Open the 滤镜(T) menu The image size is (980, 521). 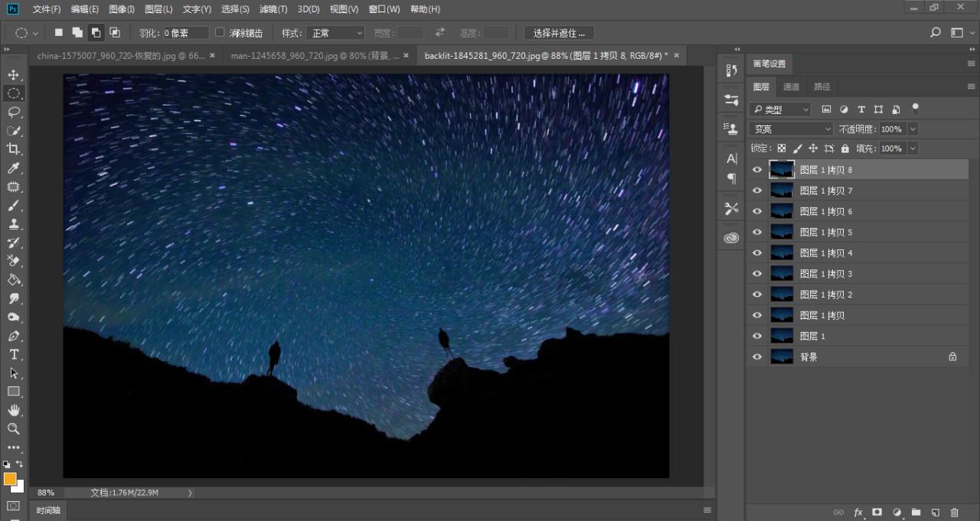click(x=273, y=9)
